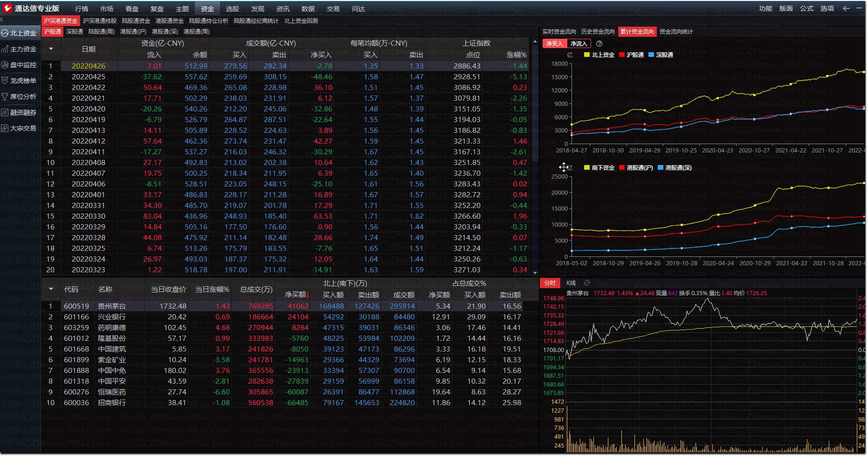Toggle 北上资金 yellow legend series
Viewport: 868px width, 456px height.
(599, 55)
